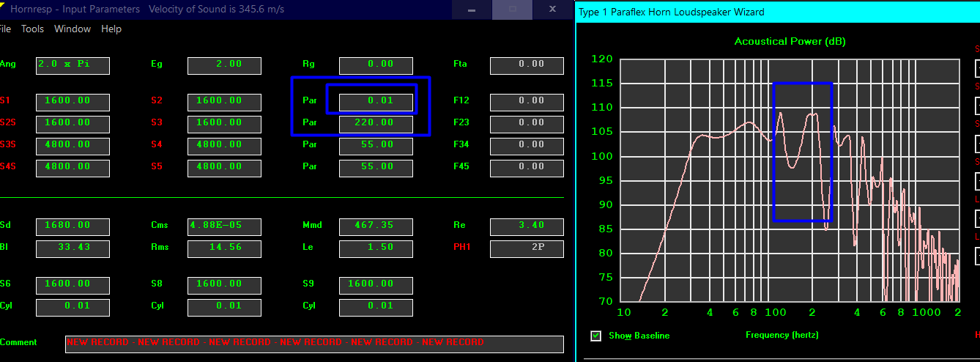Click the Cms label

(x=160, y=225)
